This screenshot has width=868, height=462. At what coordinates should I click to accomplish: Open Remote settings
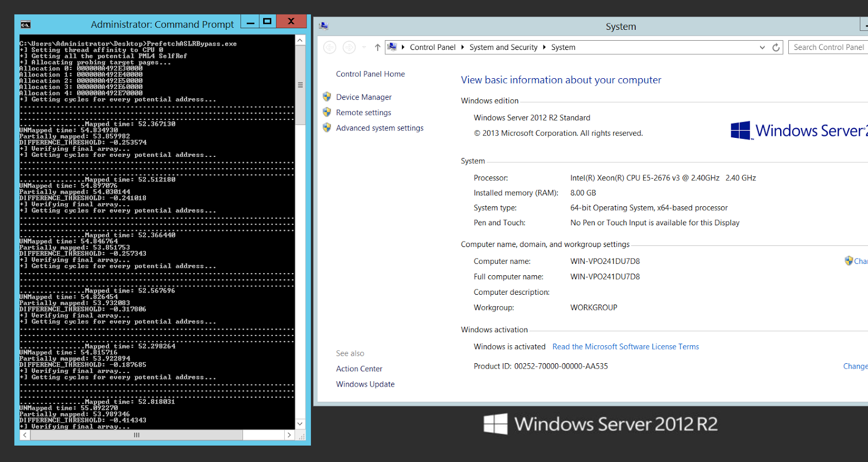pos(363,112)
